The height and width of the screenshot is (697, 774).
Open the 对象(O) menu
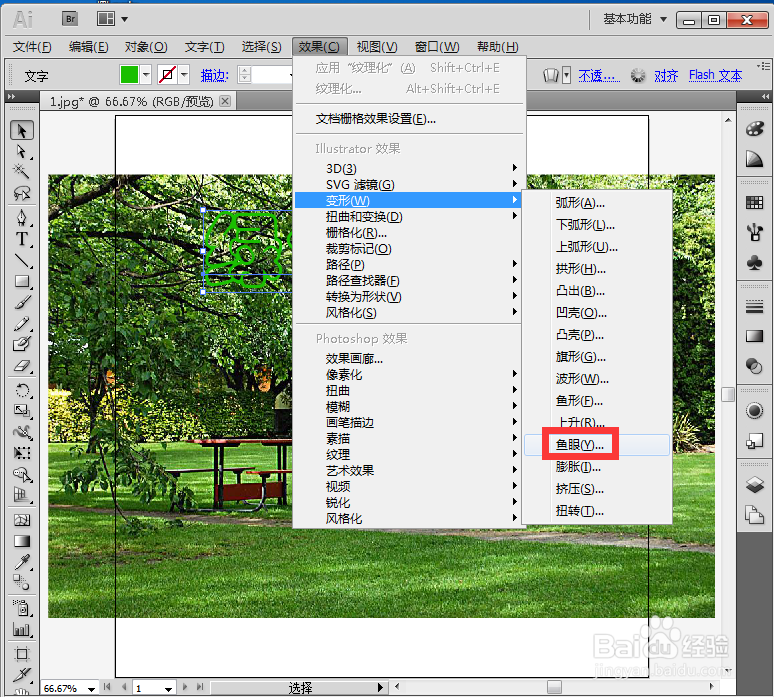coord(146,47)
